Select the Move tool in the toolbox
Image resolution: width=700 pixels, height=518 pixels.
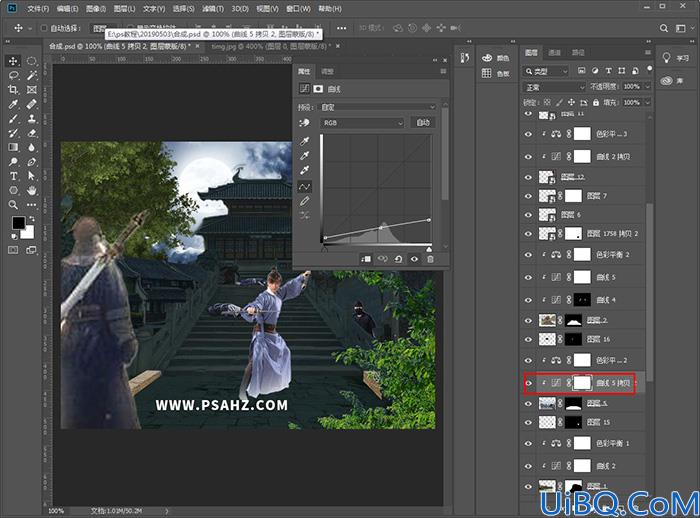13,61
